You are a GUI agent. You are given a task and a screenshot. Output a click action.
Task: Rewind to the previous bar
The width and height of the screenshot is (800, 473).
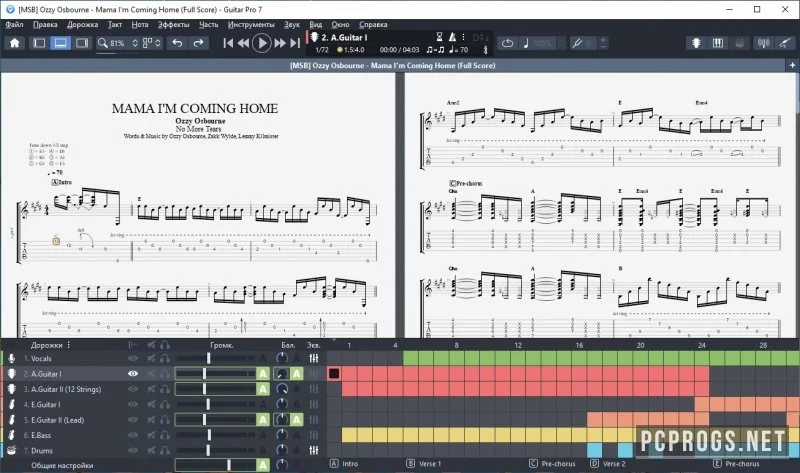pyautogui.click(x=243, y=43)
